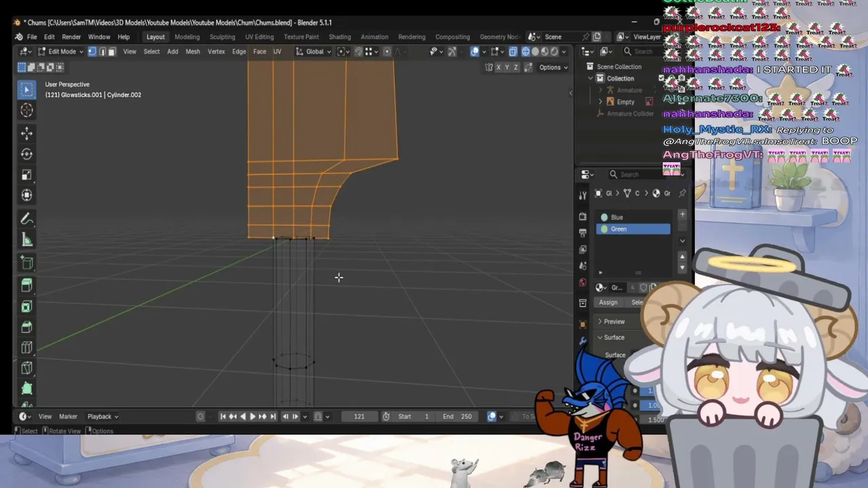Pick the Rotate tool

pos(26,154)
